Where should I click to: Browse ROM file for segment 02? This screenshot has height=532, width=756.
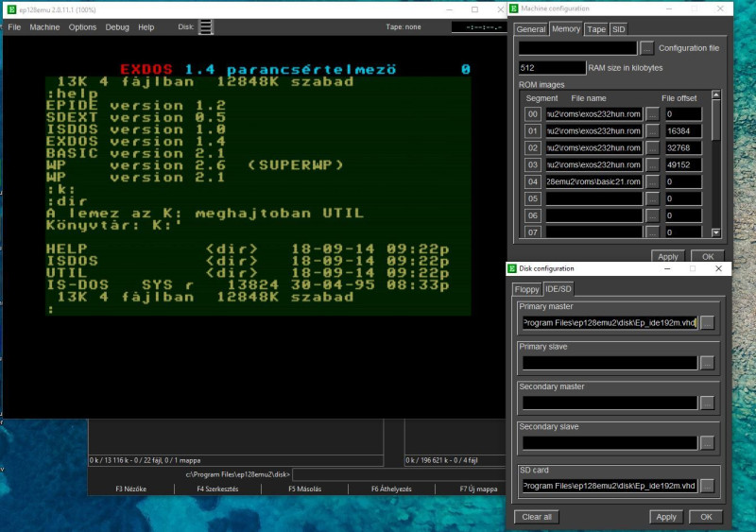coord(652,148)
